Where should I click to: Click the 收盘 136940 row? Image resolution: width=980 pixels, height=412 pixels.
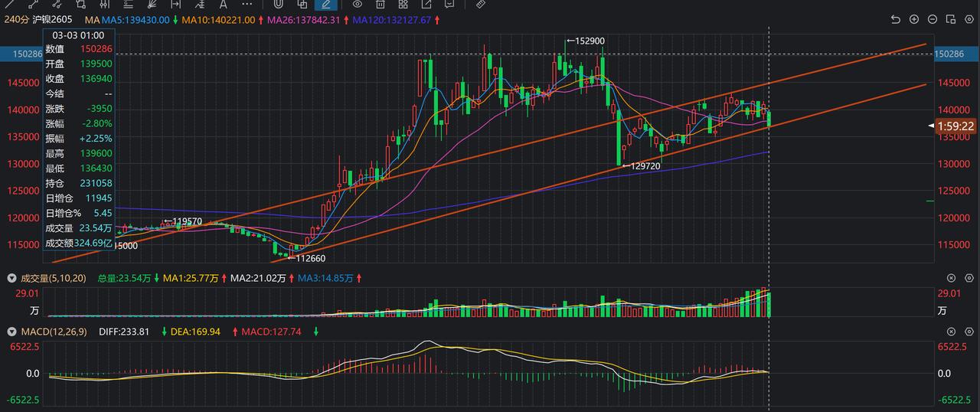tap(78, 79)
